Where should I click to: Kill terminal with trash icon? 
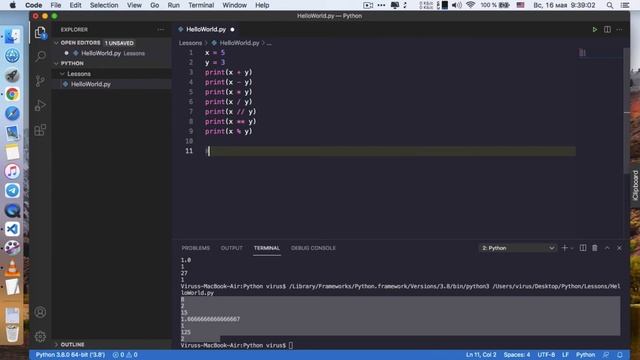(595, 248)
